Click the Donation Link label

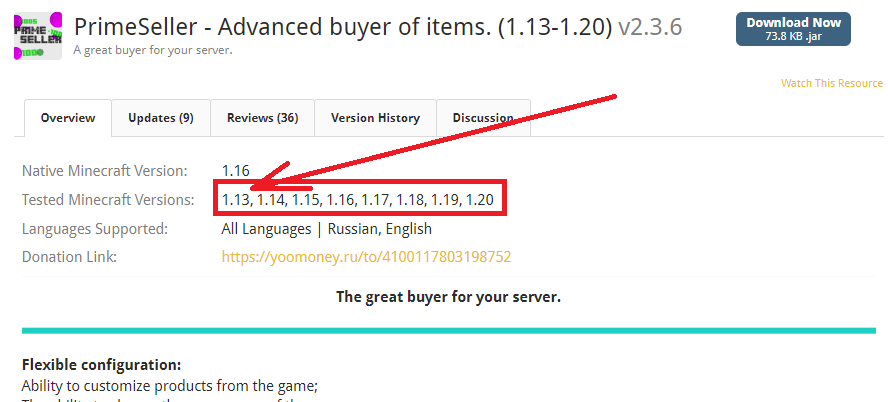pyautogui.click(x=69, y=257)
